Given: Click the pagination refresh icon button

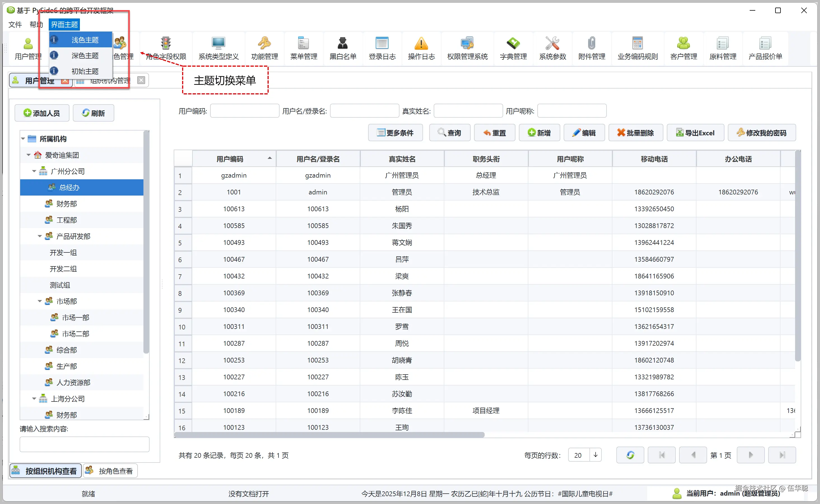Looking at the screenshot, I should click(630, 455).
